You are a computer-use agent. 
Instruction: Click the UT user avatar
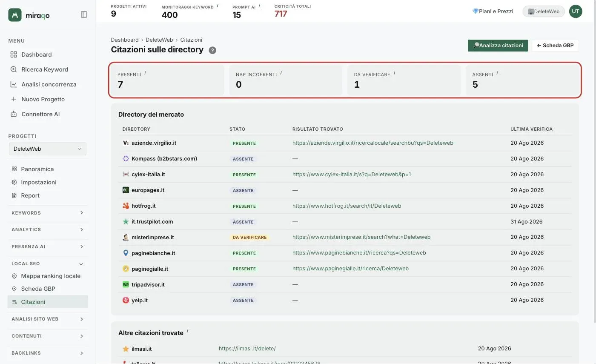(x=576, y=11)
